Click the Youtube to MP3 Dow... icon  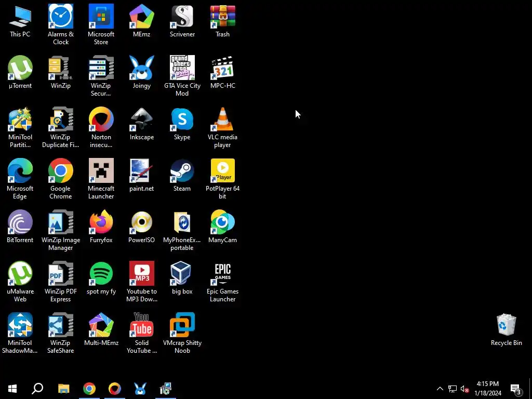[x=142, y=282]
